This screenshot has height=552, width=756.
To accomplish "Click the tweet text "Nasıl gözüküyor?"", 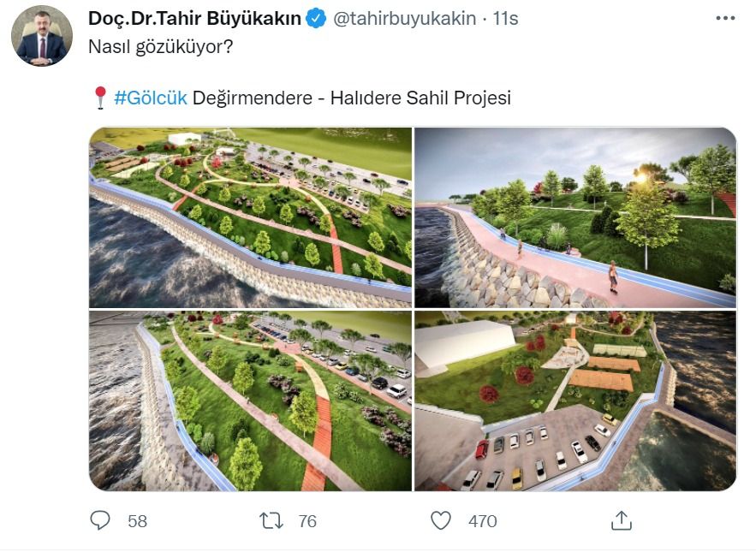I will coord(161,47).
